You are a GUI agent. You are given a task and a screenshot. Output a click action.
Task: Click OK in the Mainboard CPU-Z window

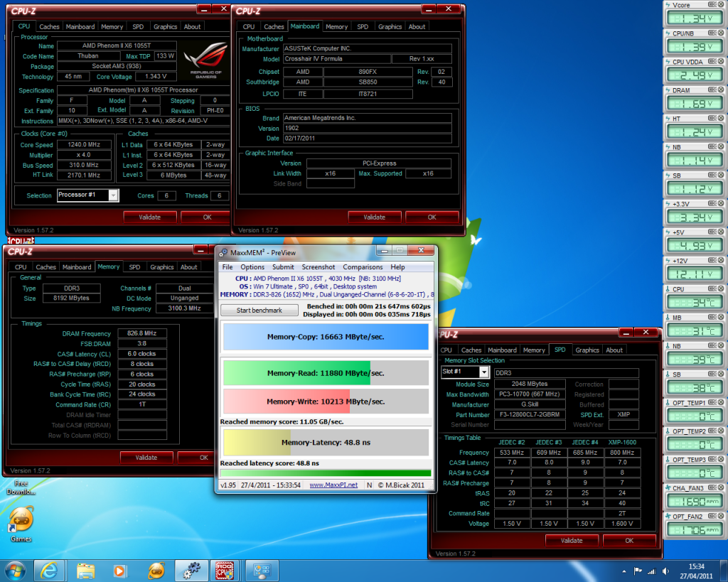(x=432, y=217)
